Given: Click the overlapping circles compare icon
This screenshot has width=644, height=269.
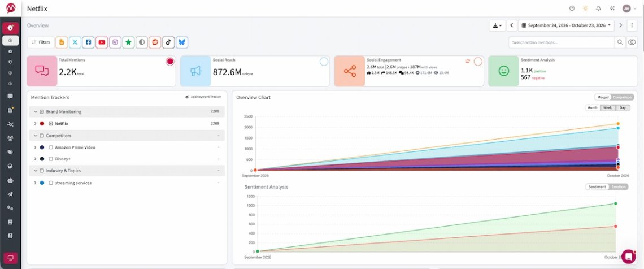Looking at the screenshot, I should [632, 42].
